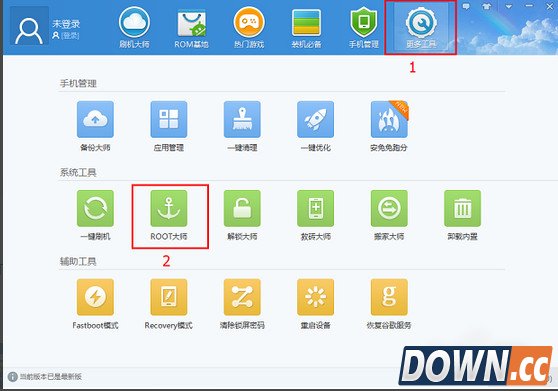Open the 热门游戏 games tab

pyautogui.click(x=249, y=27)
